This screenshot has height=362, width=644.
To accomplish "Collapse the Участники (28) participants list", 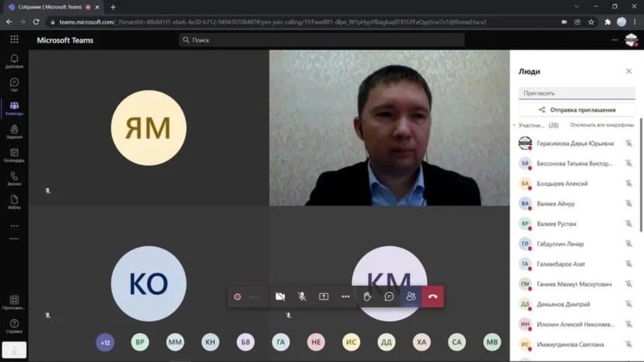I will tap(515, 125).
